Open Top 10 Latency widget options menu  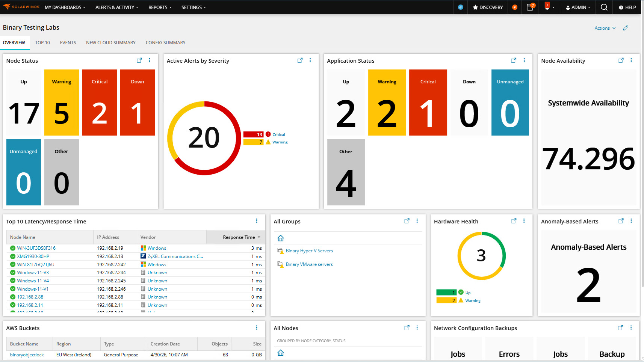point(257,221)
